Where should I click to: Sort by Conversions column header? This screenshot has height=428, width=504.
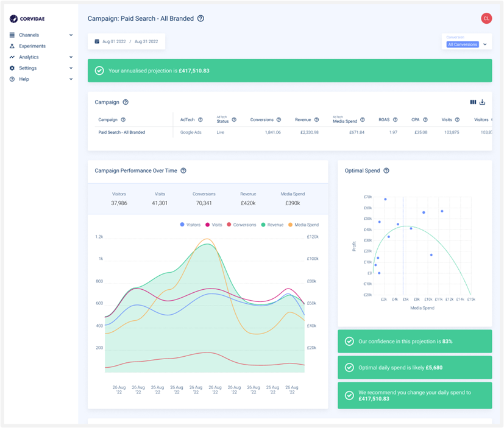click(x=261, y=120)
